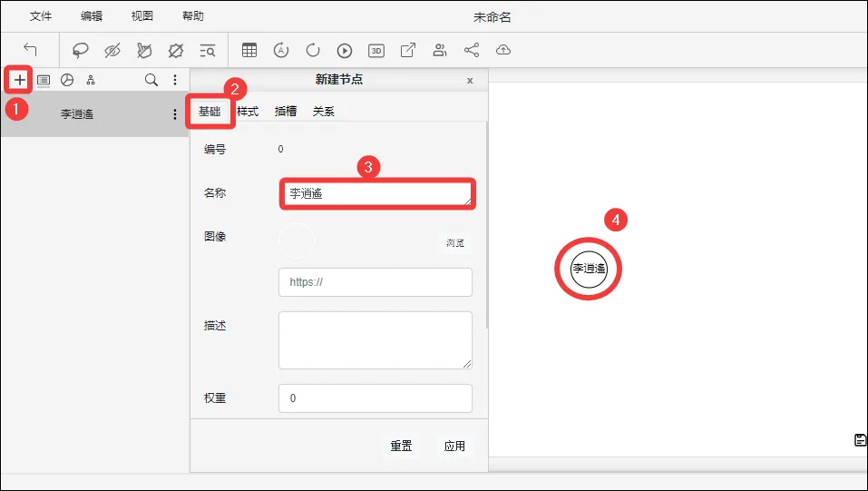This screenshot has width=868, height=491.
Task: Open sidebar header more options menu
Action: click(x=175, y=80)
